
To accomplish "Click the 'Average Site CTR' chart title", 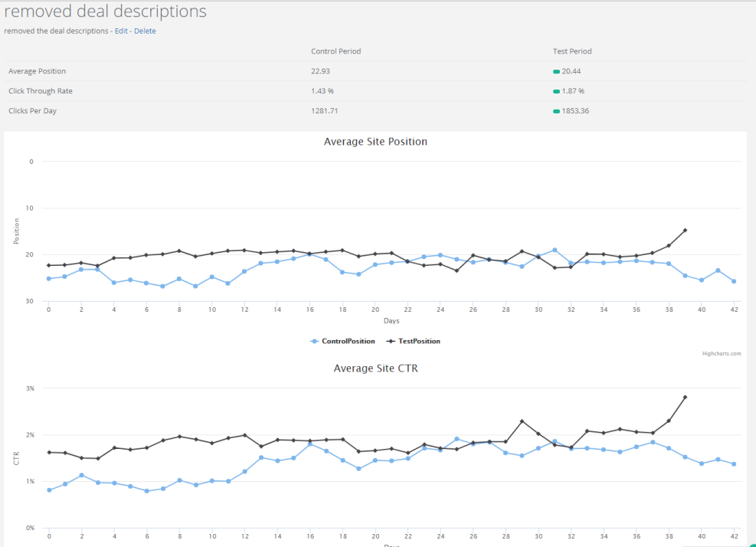I will click(375, 368).
